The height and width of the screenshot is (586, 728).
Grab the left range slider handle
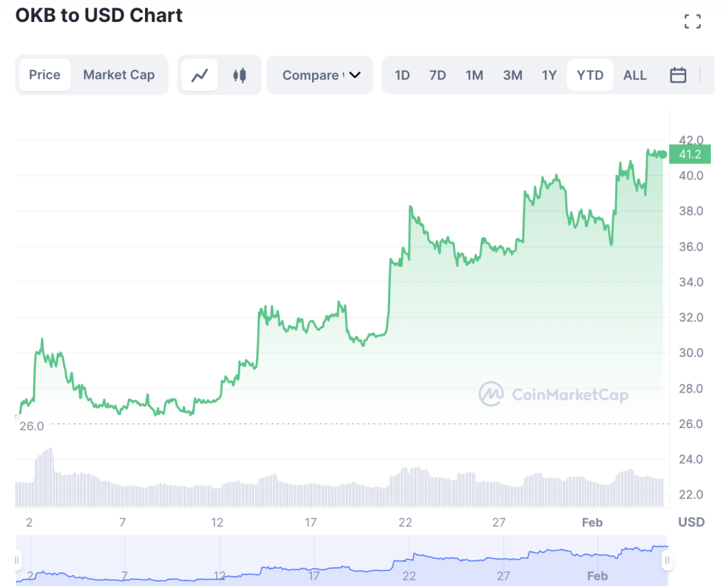tap(17, 560)
